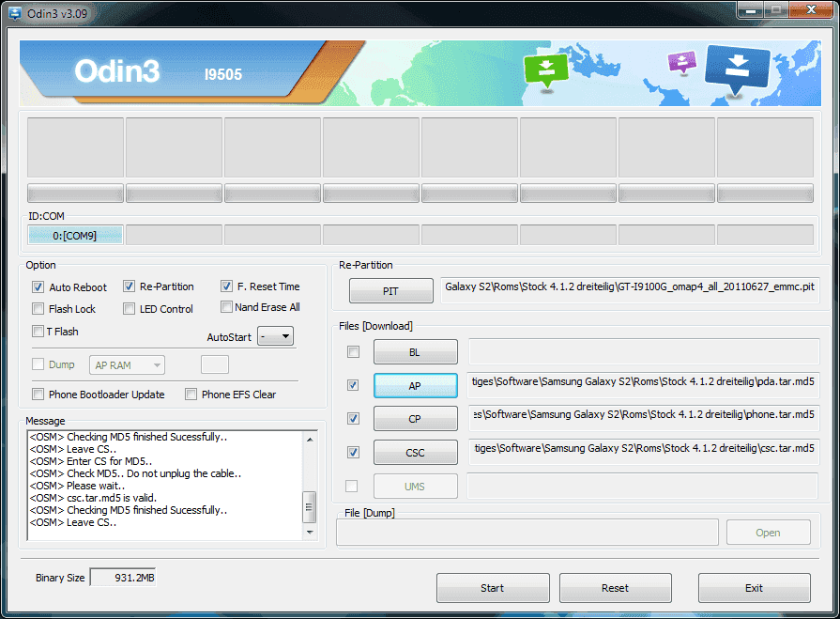Viewport: 840px width, 619px height.
Task: Enable the Flash Lock option
Action: [38, 309]
